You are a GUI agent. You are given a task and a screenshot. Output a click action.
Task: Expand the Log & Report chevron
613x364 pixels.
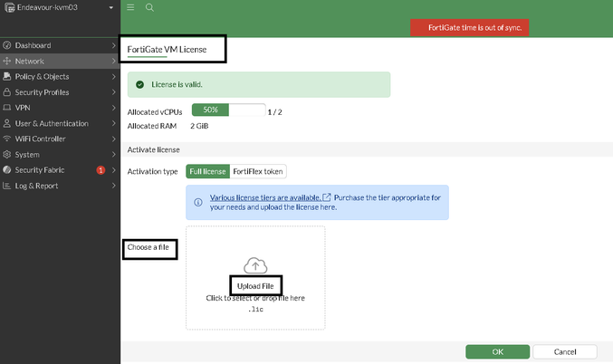(113, 186)
